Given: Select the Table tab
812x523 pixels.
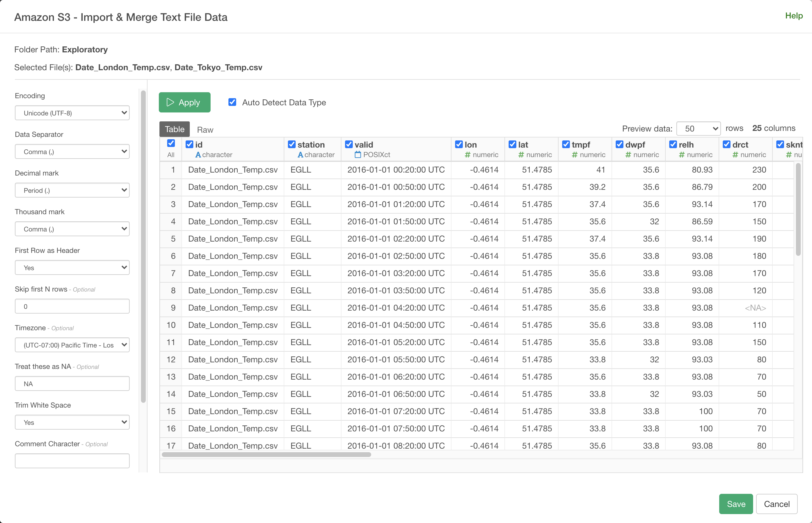Looking at the screenshot, I should click(175, 129).
